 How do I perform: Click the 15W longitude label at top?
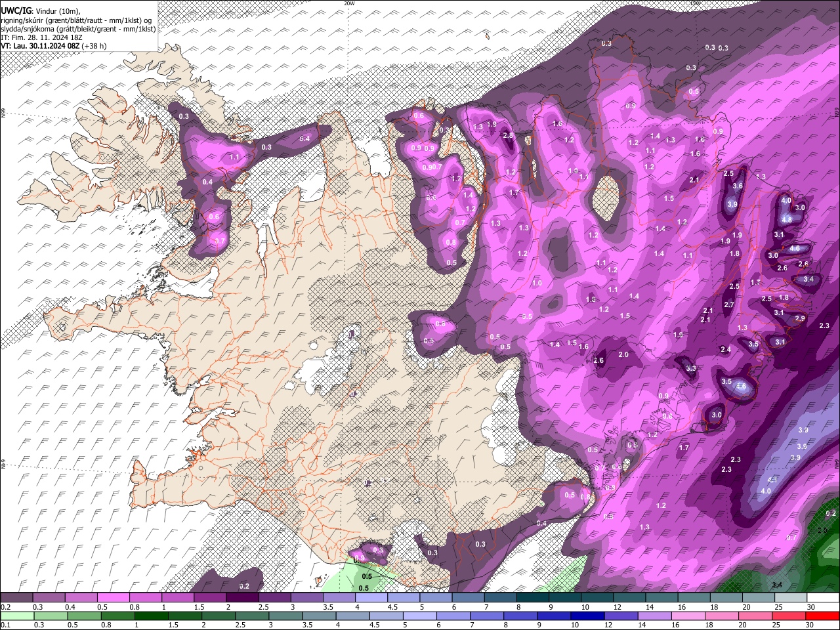695,3
